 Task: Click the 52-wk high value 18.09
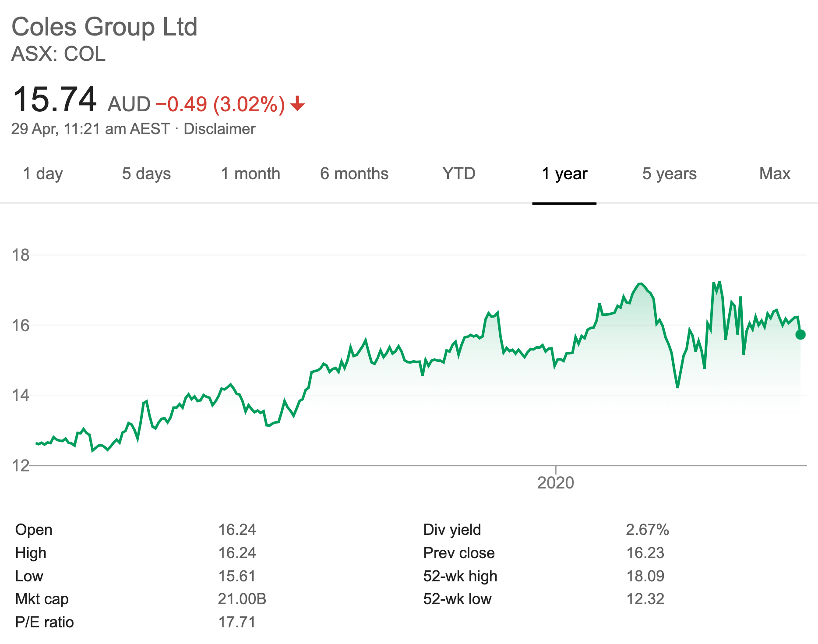pos(645,576)
